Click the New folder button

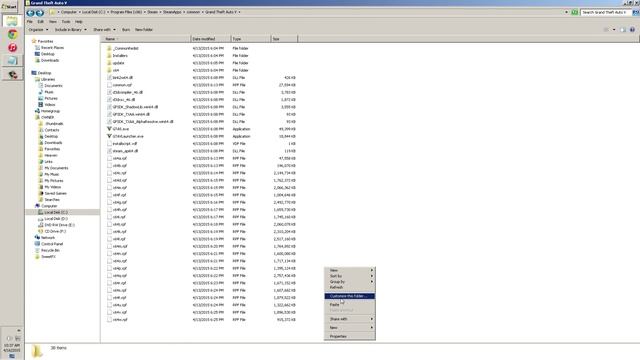pos(144,30)
